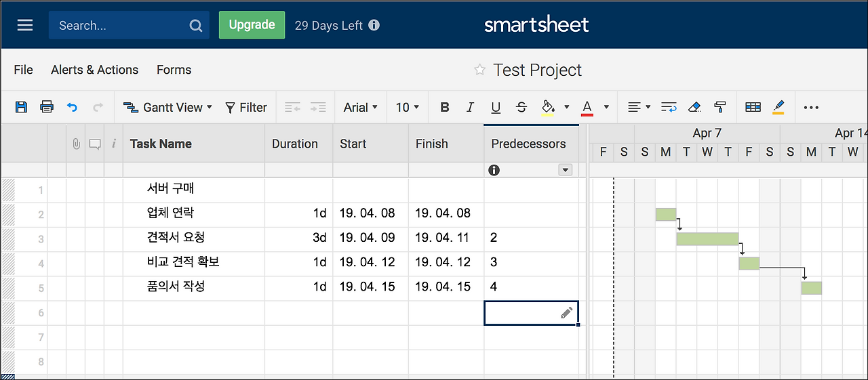Toggle italic formatting
The width and height of the screenshot is (868, 380).
(470, 107)
